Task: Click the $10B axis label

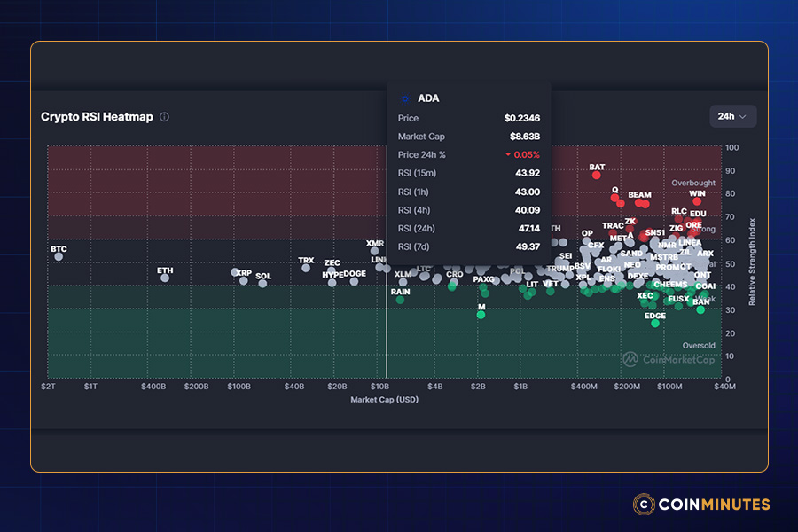Action: coord(379,387)
